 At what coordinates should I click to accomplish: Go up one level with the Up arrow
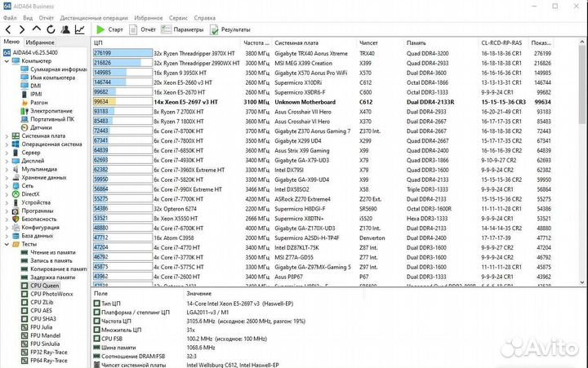pyautogui.click(x=34, y=29)
